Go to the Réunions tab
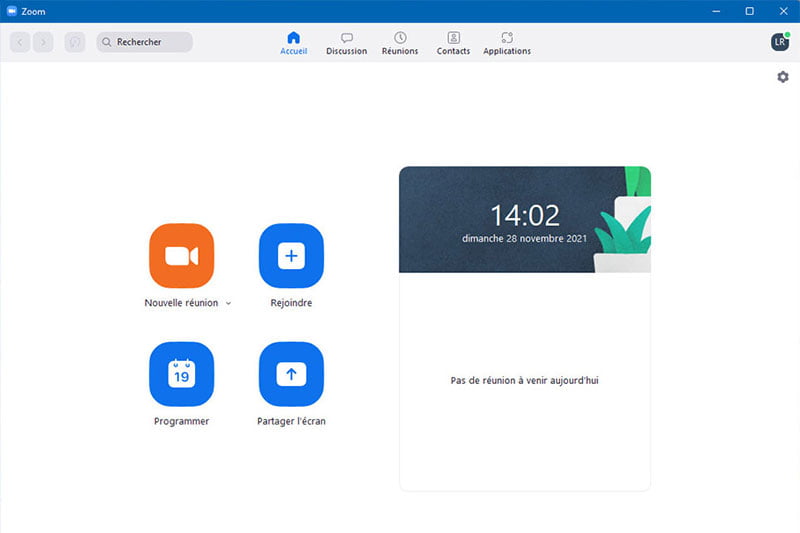 tap(400, 43)
